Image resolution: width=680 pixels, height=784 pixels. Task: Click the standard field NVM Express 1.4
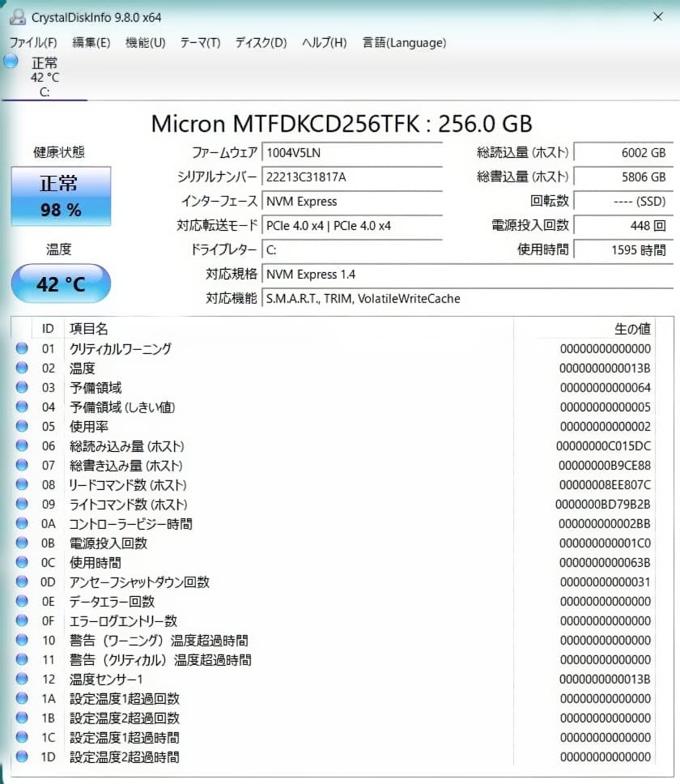(x=468, y=274)
